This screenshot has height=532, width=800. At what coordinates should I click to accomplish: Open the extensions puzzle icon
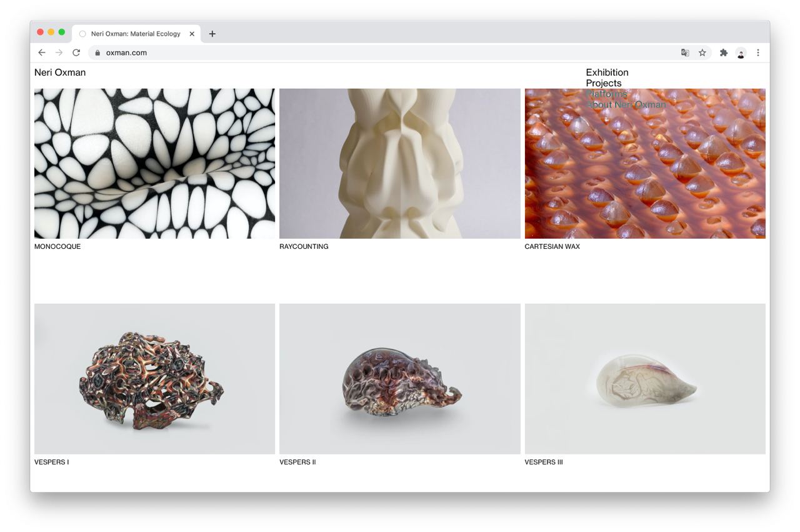724,53
